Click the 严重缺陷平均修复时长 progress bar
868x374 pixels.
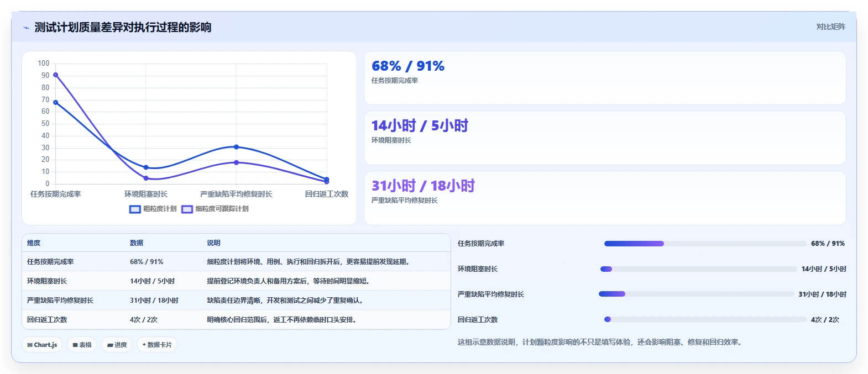coord(696,294)
